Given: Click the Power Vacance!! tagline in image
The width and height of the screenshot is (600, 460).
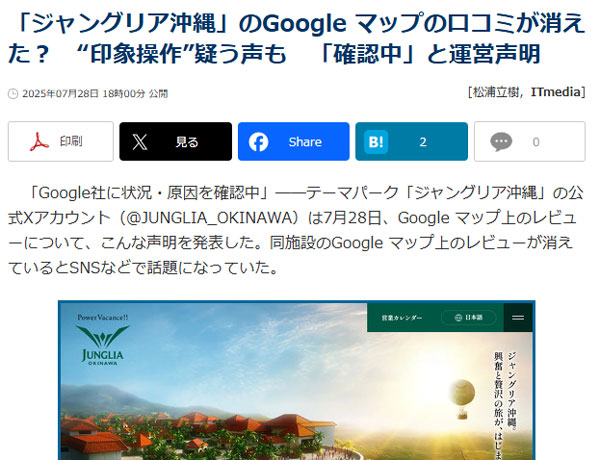Looking at the screenshot, I should 103,317.
